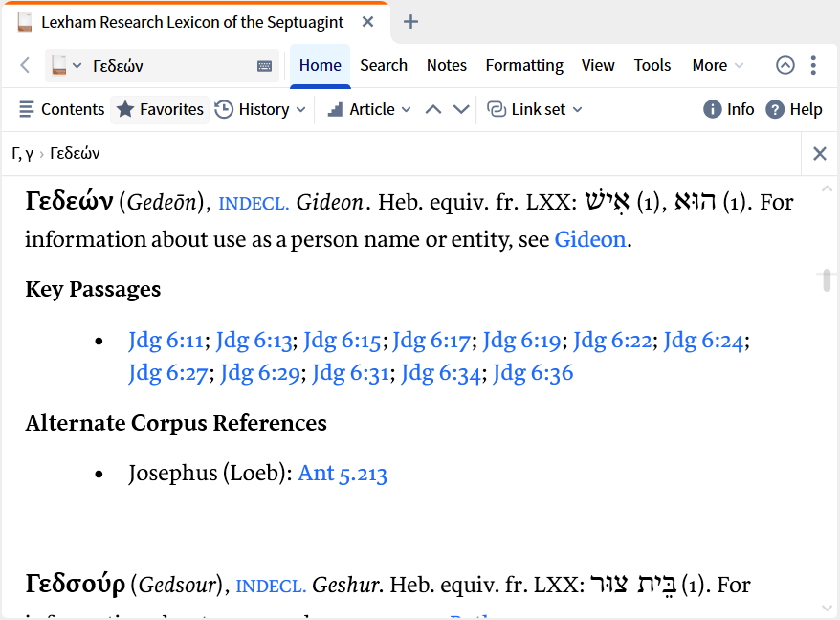840x620 pixels.
Task: Expand the resource picker book dropdown
Action: [66, 65]
